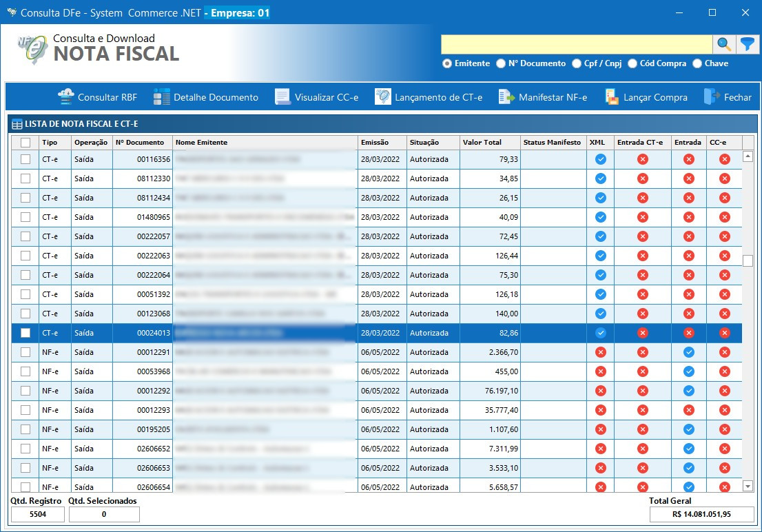The height and width of the screenshot is (532, 762).
Task: Click inside the yellow search input box
Action: [575, 43]
